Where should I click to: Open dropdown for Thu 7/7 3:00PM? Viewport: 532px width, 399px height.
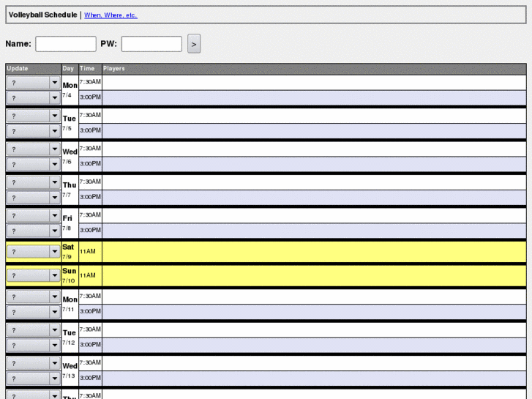pyautogui.click(x=33, y=198)
